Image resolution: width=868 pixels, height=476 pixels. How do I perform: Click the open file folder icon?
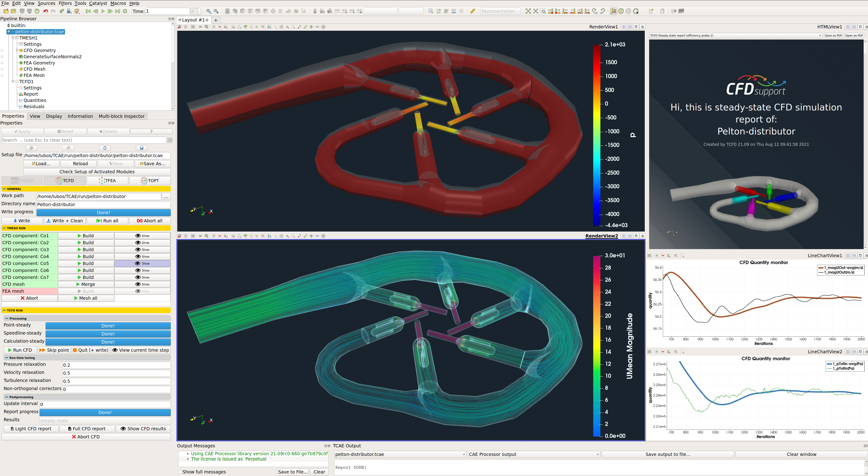pos(6,11)
